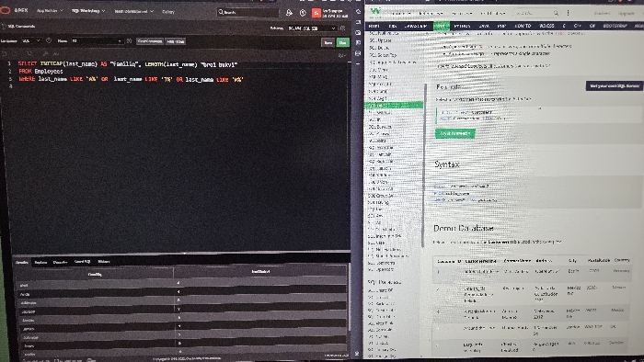Switch to the History tab

click(103, 262)
